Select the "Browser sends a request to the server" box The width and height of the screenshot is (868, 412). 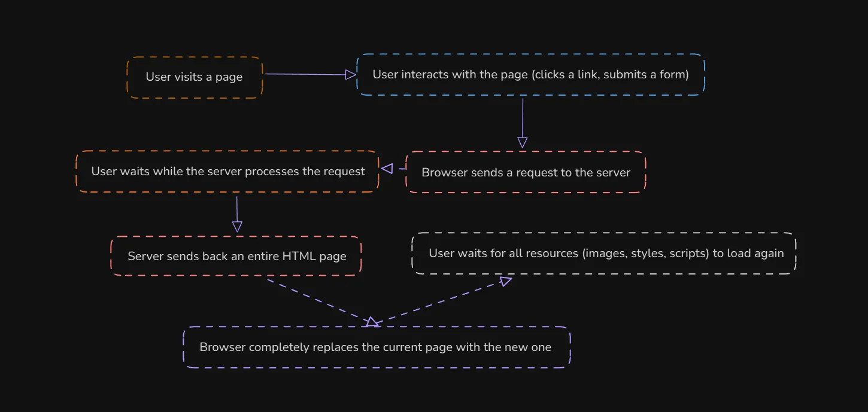pos(526,172)
